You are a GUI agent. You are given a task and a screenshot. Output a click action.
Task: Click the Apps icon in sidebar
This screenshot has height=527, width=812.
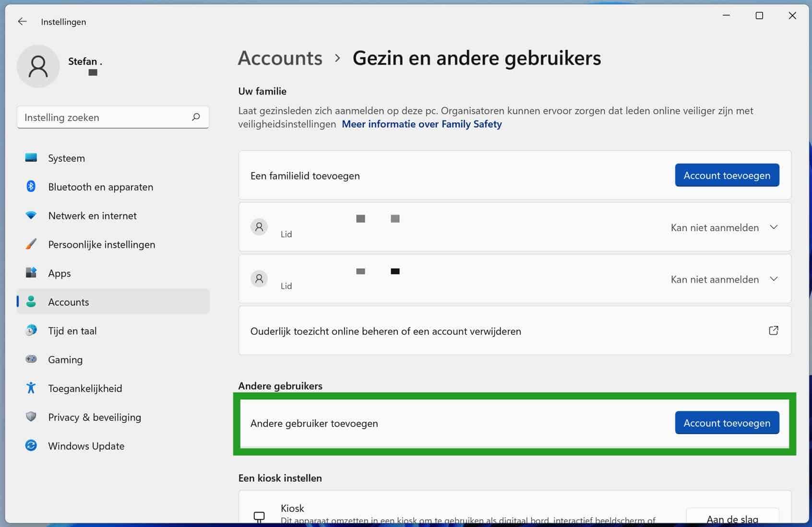tap(31, 273)
